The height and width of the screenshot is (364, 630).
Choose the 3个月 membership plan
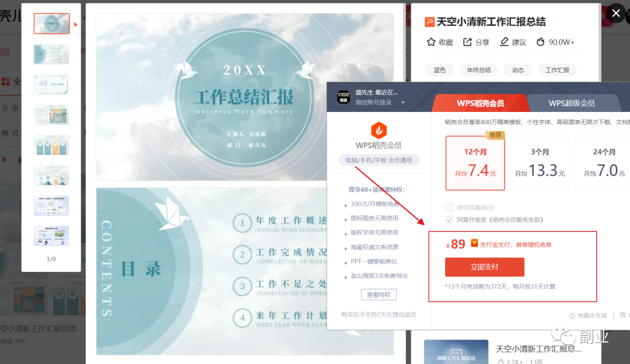(x=540, y=163)
